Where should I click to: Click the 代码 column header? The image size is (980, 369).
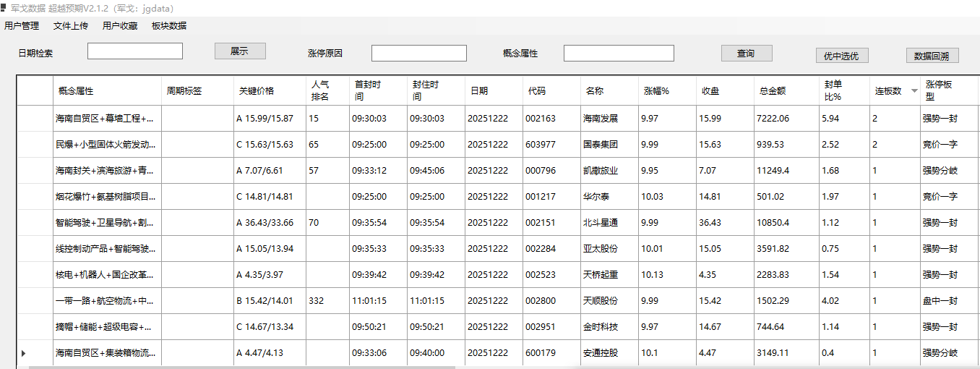click(x=551, y=90)
